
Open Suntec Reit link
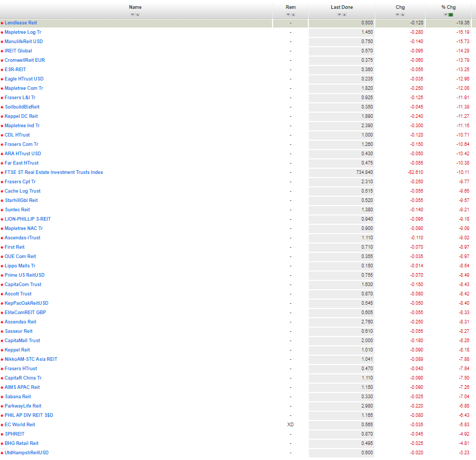click(x=17, y=210)
